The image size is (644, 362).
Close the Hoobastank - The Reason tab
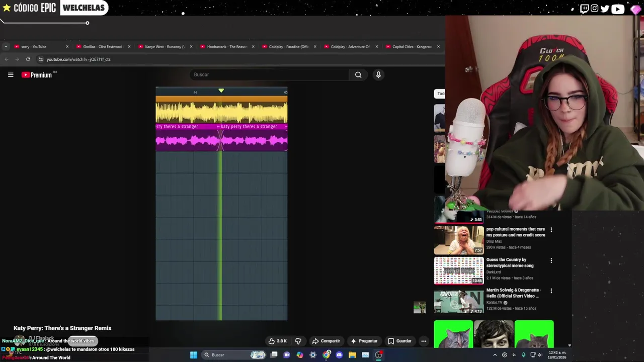click(253, 47)
